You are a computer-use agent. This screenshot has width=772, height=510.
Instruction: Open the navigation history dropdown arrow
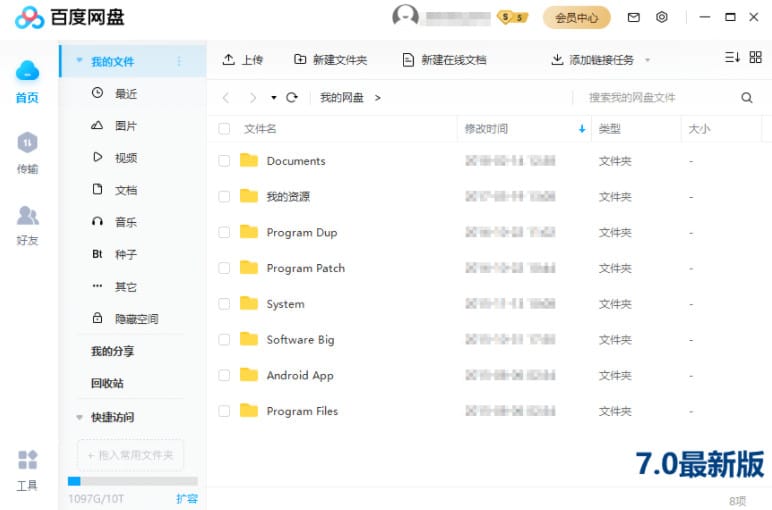pyautogui.click(x=274, y=97)
